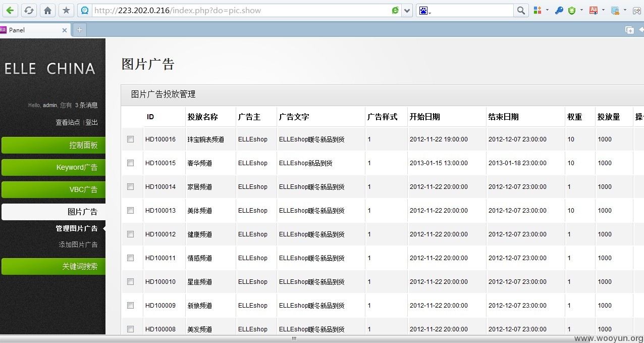Expand dropdown arrow beside Aa translate icon

603,10
